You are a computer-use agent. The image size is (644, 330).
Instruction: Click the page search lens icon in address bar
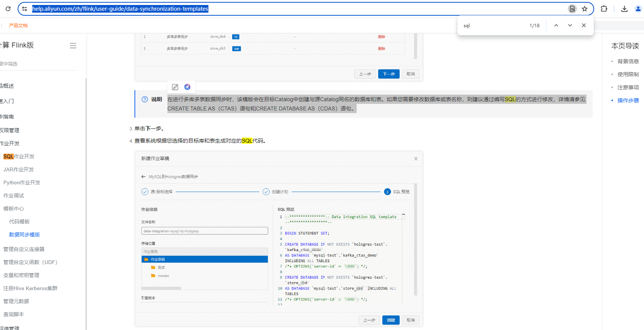[x=572, y=9]
